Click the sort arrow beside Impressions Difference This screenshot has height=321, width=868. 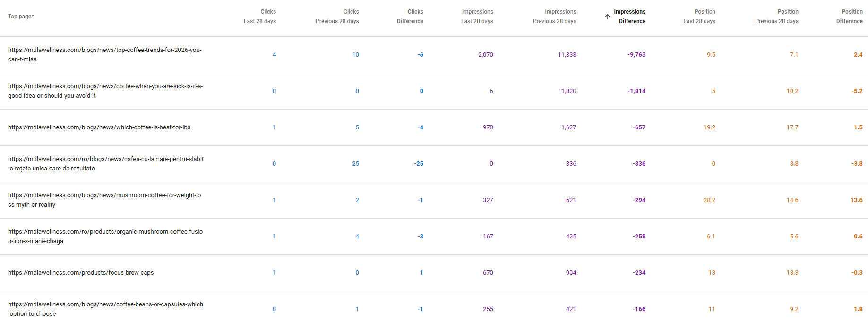click(x=608, y=17)
